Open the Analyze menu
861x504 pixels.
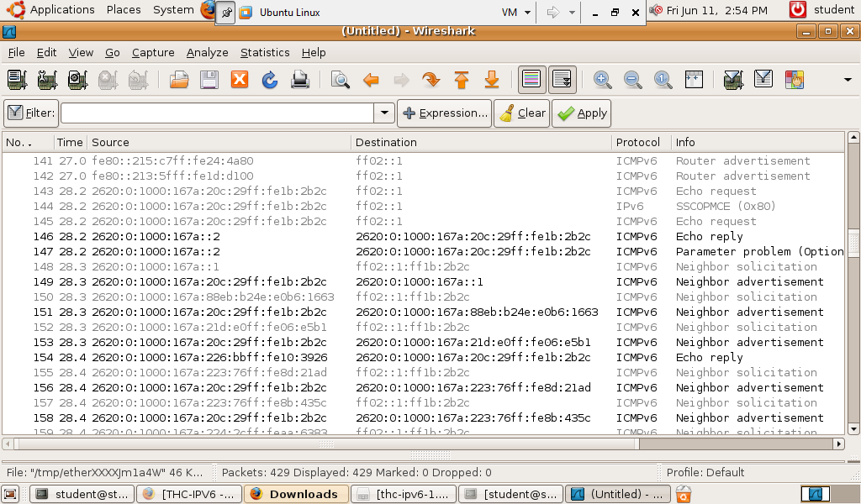click(207, 53)
